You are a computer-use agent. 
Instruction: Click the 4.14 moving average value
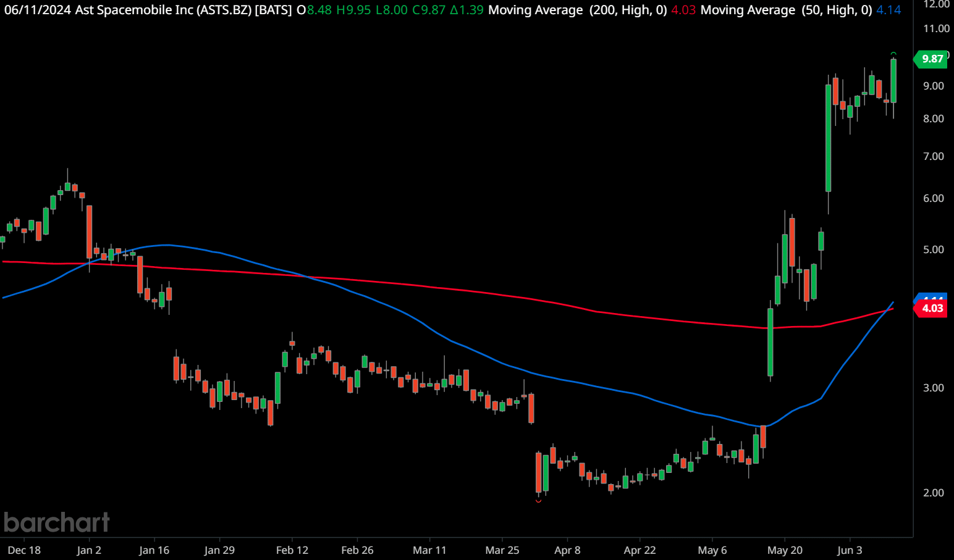(x=889, y=10)
